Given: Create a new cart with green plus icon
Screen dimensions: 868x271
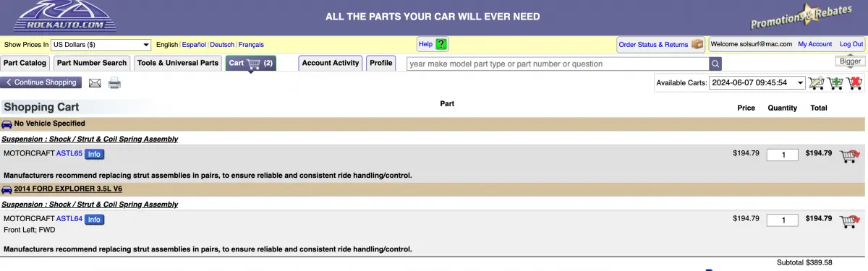Looking at the screenshot, I should pos(835,83).
